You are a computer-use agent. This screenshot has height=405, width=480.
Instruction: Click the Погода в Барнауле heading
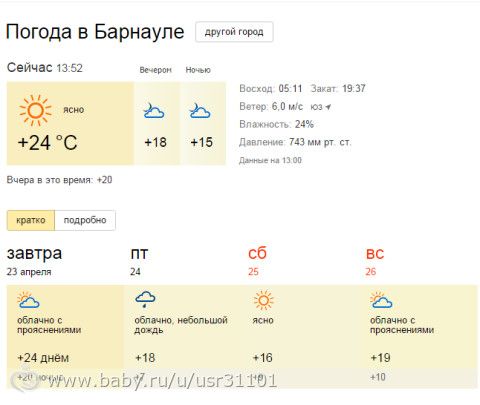pos(95,32)
